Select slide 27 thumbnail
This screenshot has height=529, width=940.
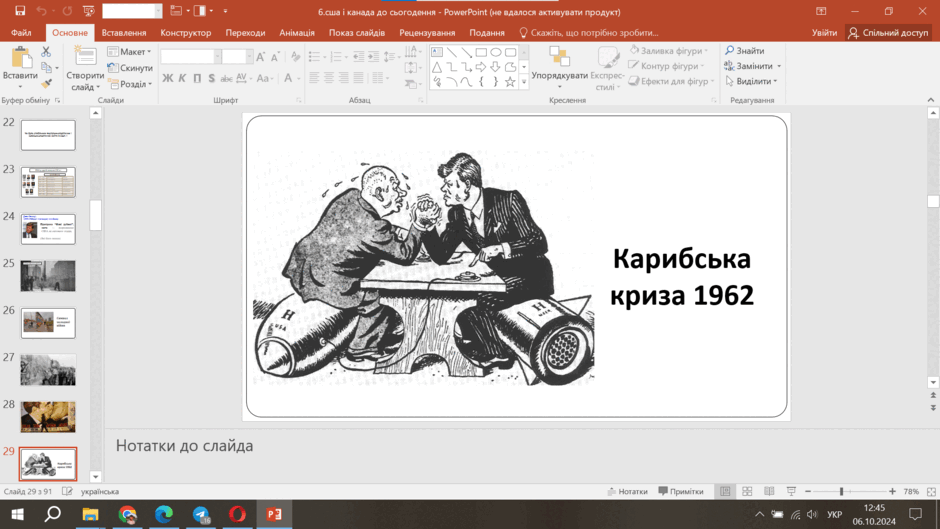pyautogui.click(x=48, y=370)
